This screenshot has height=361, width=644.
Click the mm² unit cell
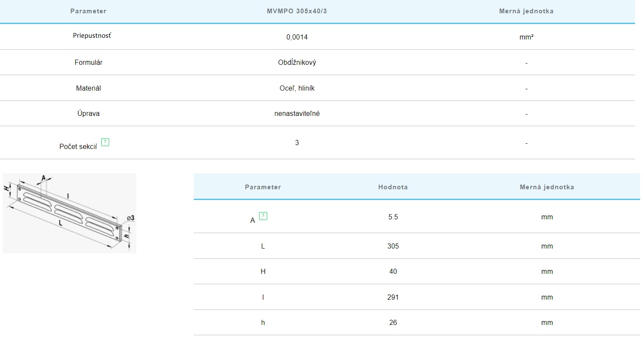click(526, 37)
